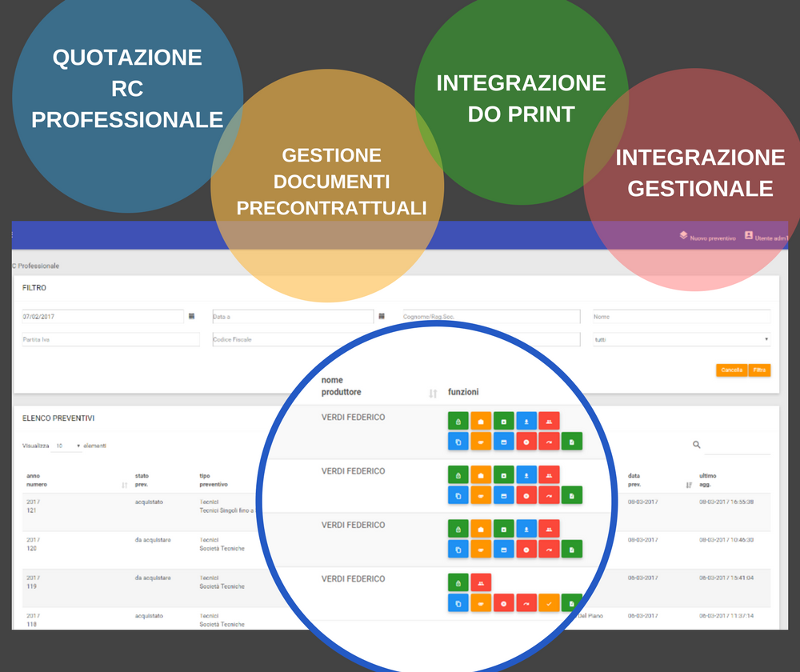Click the red people button in the first VERDI FEDERICO row
This screenshot has width=800, height=672.
pos(549,422)
